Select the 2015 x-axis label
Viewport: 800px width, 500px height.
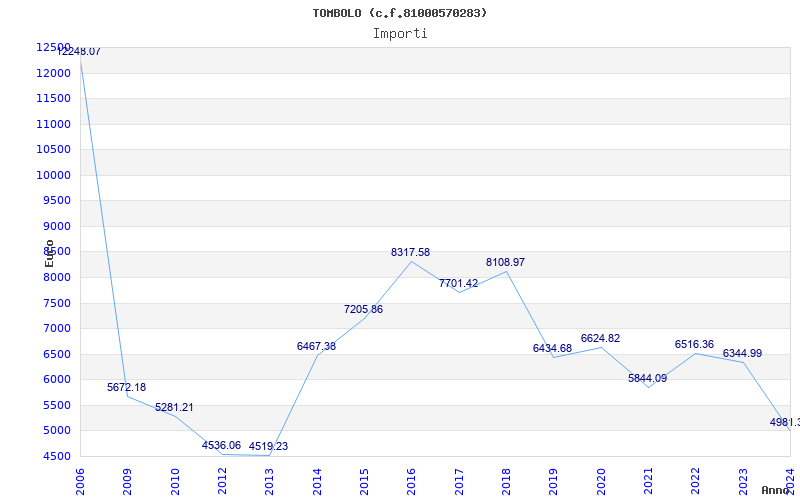[x=364, y=482]
